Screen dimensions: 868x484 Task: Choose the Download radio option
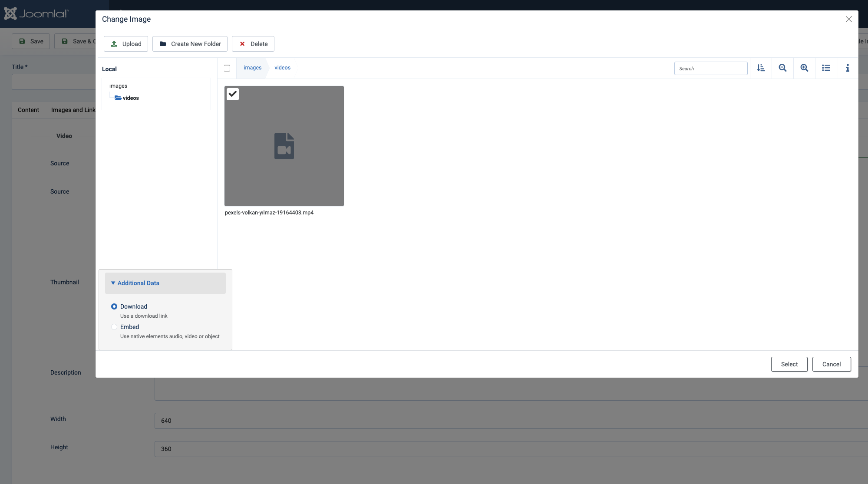114,306
